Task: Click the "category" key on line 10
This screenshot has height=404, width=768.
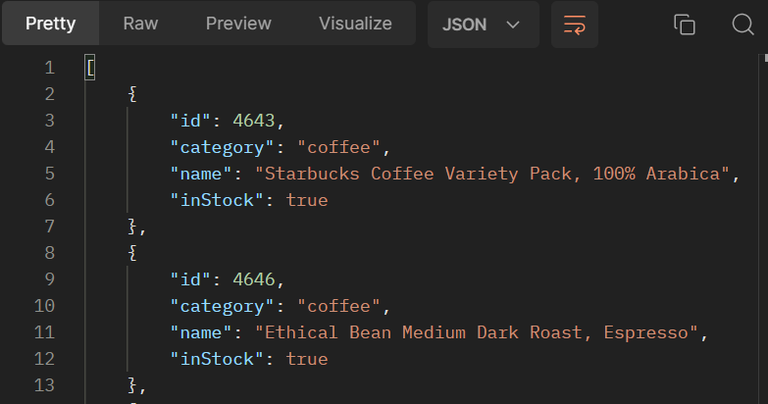Action: tap(222, 307)
